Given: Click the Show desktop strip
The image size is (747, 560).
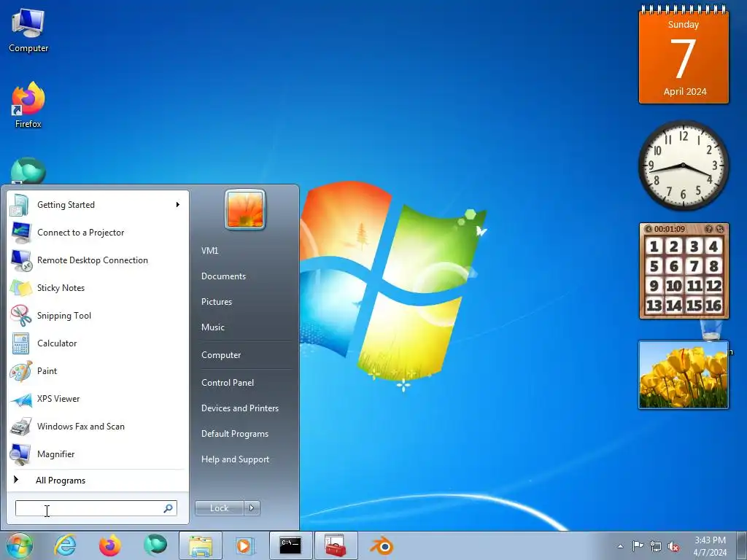Looking at the screenshot, I should point(742,545).
